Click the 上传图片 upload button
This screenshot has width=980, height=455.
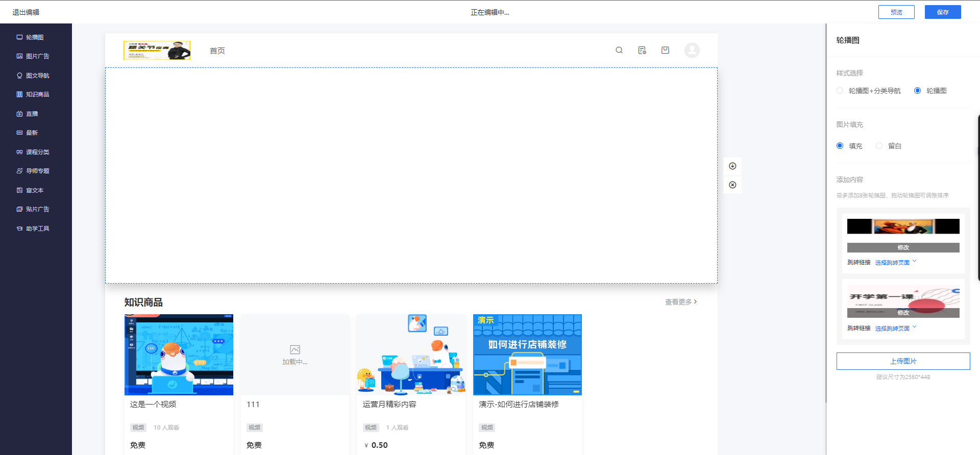coord(903,361)
